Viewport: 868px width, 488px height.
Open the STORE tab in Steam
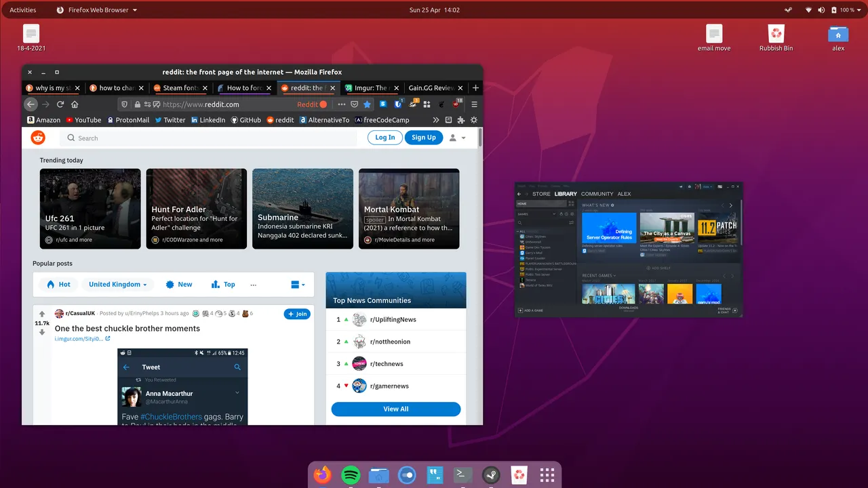pos(541,194)
